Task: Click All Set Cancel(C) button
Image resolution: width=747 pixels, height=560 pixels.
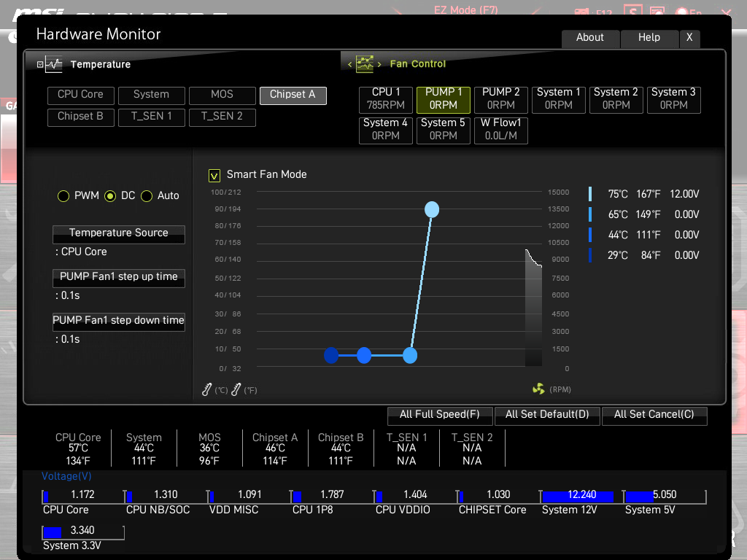Action: [654, 415]
